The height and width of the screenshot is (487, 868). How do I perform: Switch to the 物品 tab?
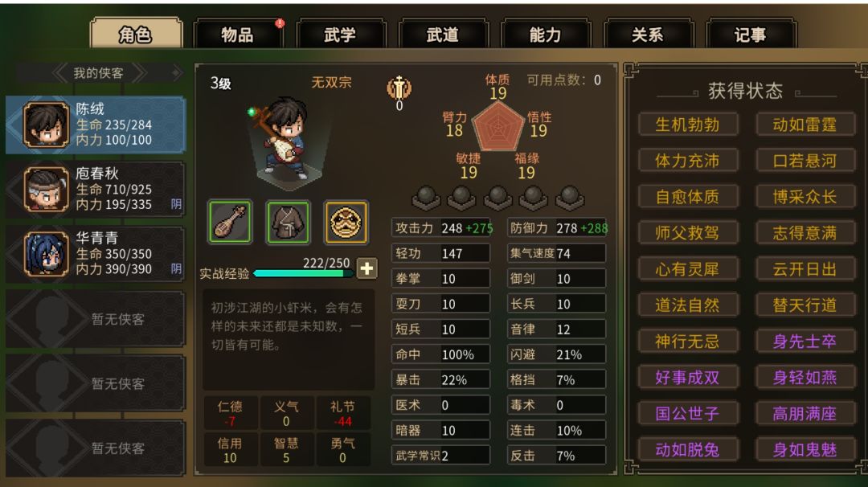(238, 35)
